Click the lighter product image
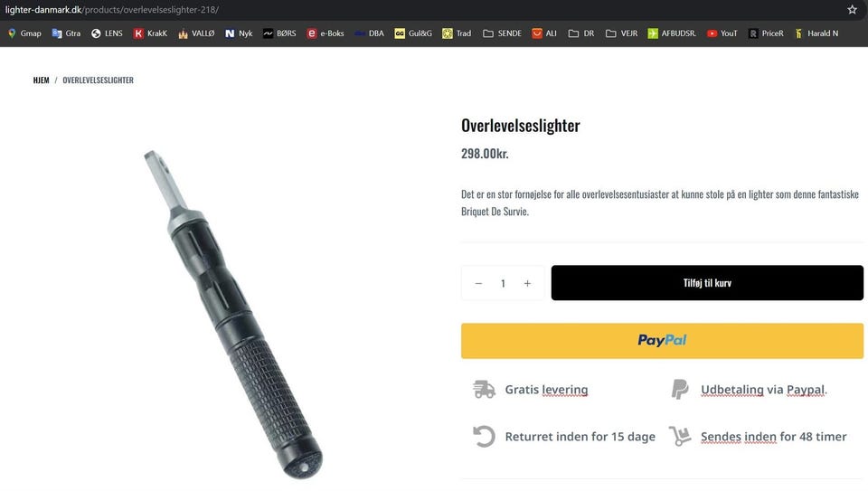This screenshot has height=491, width=868. [x=232, y=314]
